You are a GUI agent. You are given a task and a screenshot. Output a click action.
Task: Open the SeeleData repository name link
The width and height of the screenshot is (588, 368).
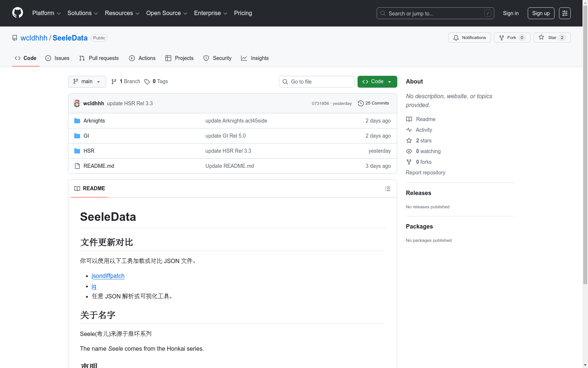tap(70, 38)
